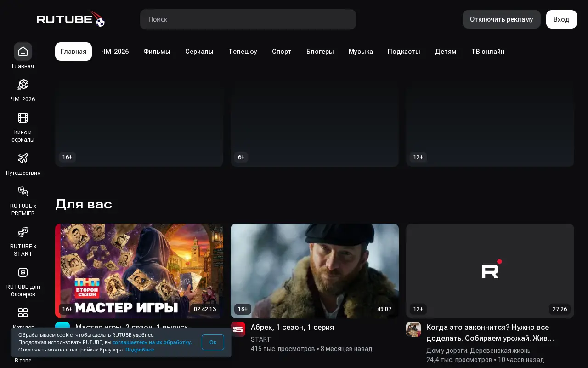Click the Отключить рекламу button
The height and width of the screenshot is (368, 588).
click(x=502, y=19)
